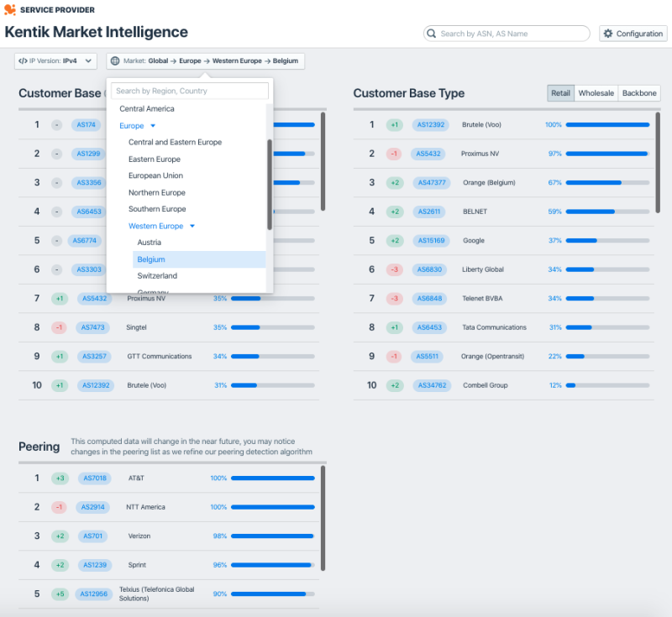
Task: Open AS7473 Singtel tag
Action: coord(93,327)
